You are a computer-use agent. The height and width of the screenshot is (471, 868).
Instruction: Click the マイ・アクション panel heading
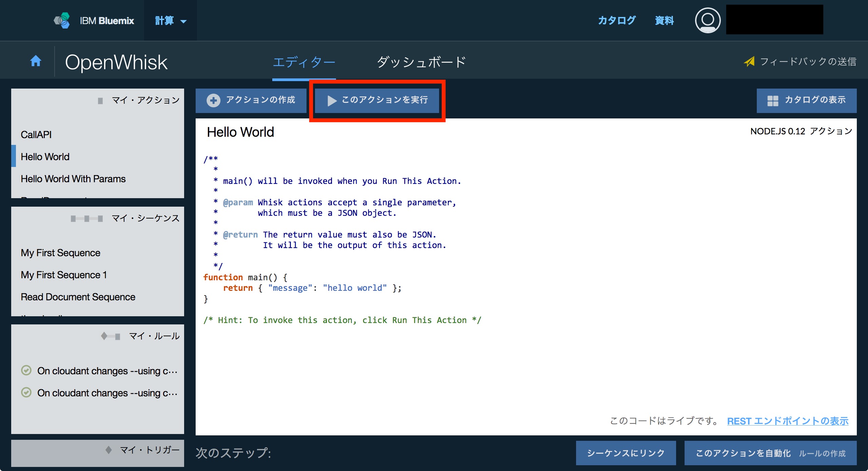click(x=146, y=100)
